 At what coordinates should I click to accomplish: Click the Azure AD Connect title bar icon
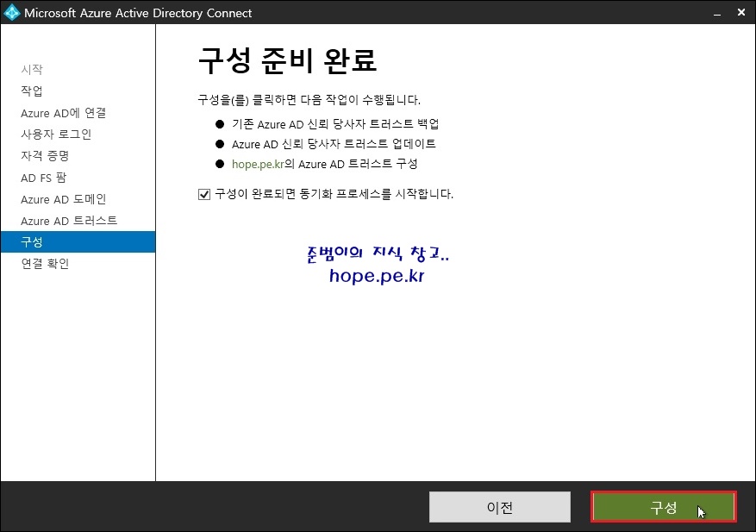11,13
